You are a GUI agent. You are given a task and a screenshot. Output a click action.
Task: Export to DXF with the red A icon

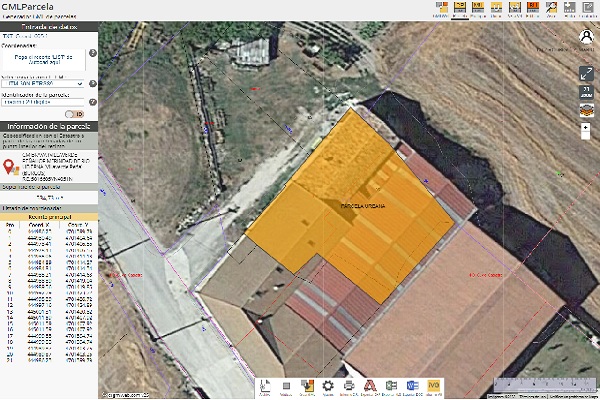(x=370, y=386)
